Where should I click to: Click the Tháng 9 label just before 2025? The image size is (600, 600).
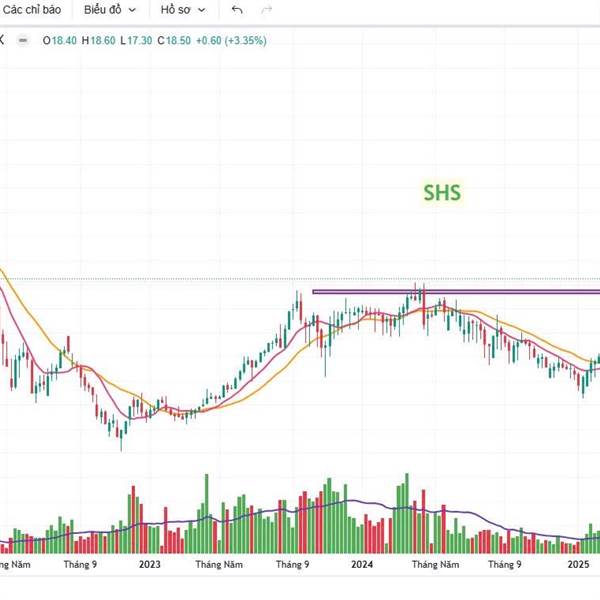(x=504, y=564)
